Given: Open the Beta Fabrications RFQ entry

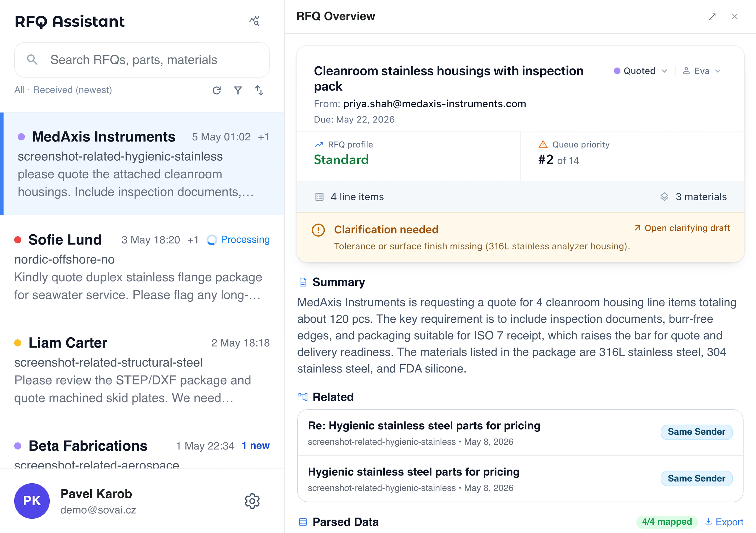Looking at the screenshot, I should [142, 445].
